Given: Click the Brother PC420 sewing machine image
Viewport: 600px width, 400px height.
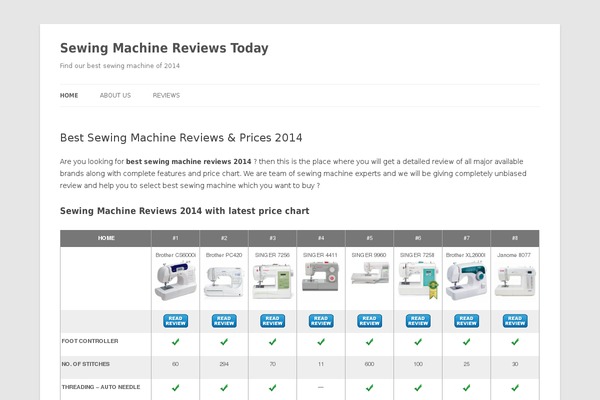Looking at the screenshot, I should [224, 282].
